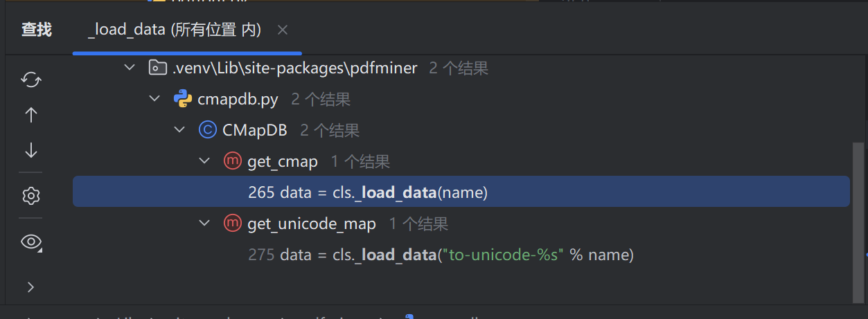Select the _load_data results tab
The image size is (868, 319).
(175, 30)
